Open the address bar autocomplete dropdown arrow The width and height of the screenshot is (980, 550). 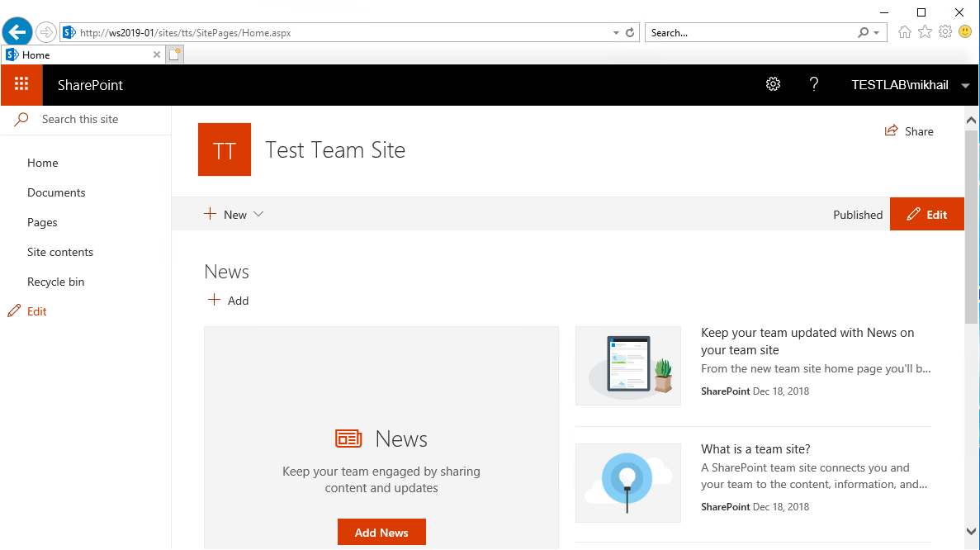(x=616, y=32)
